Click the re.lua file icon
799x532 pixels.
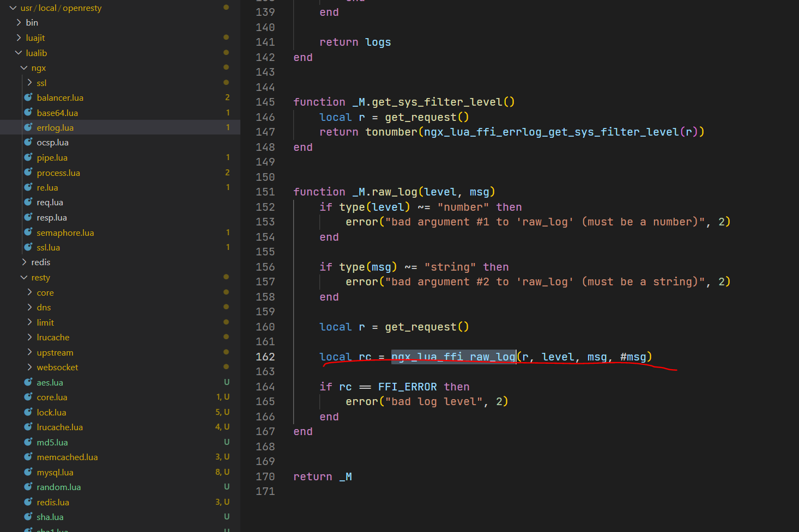point(28,187)
